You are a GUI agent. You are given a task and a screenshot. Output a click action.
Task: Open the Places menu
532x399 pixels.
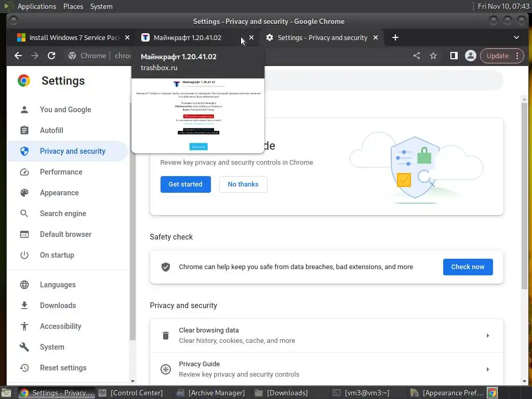click(x=73, y=6)
